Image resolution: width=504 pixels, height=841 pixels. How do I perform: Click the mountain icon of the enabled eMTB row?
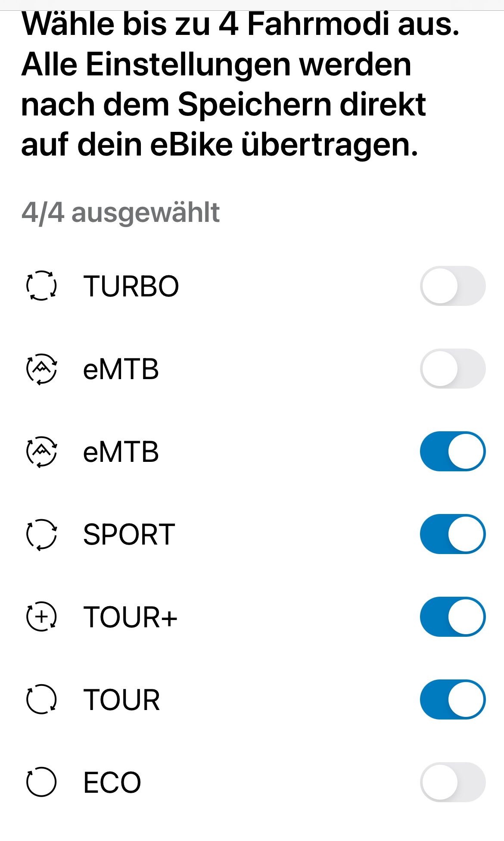click(41, 452)
